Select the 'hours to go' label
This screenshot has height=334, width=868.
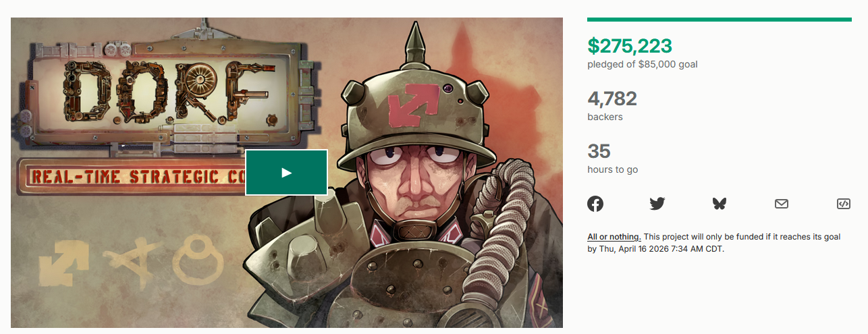(612, 169)
